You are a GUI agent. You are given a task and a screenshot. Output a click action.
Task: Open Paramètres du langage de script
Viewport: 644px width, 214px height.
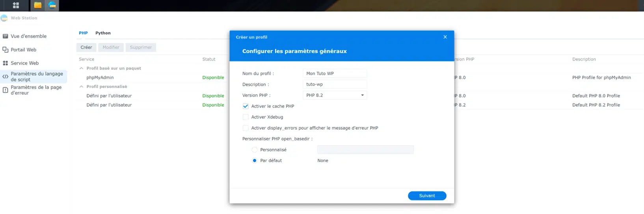pos(34,77)
